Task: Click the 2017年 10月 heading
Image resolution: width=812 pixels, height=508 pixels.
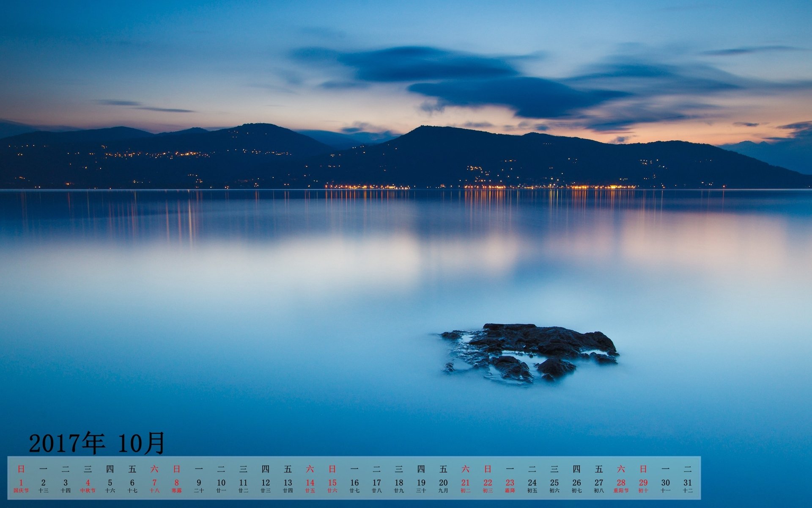Action: [96, 443]
